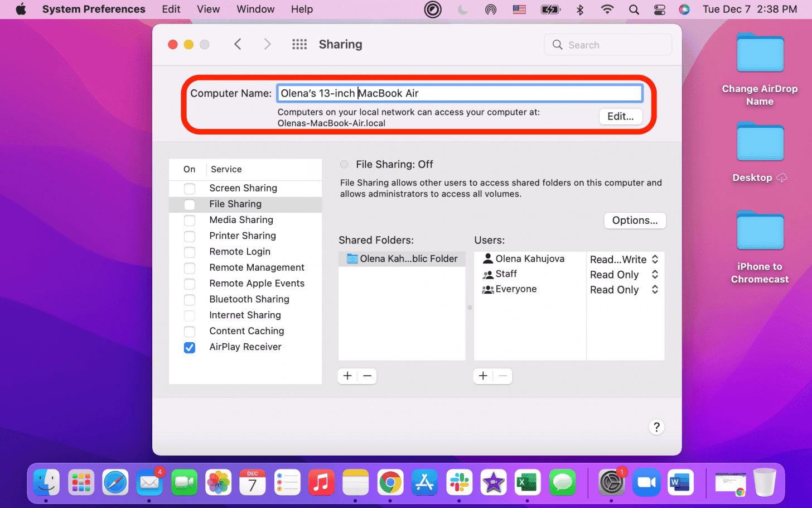Screen dimensions: 812x508
Task: Click the Help question mark icon
Action: (x=656, y=427)
